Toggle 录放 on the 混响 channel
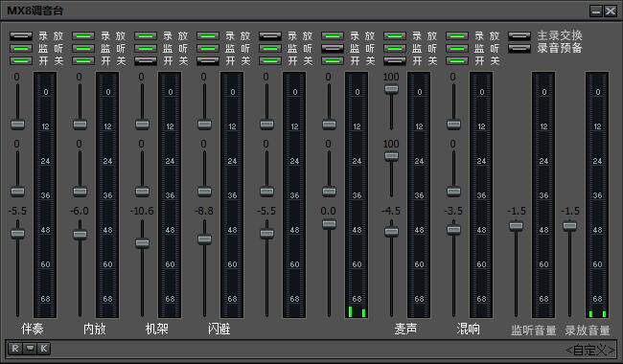This screenshot has width=623, height=364. click(x=457, y=36)
